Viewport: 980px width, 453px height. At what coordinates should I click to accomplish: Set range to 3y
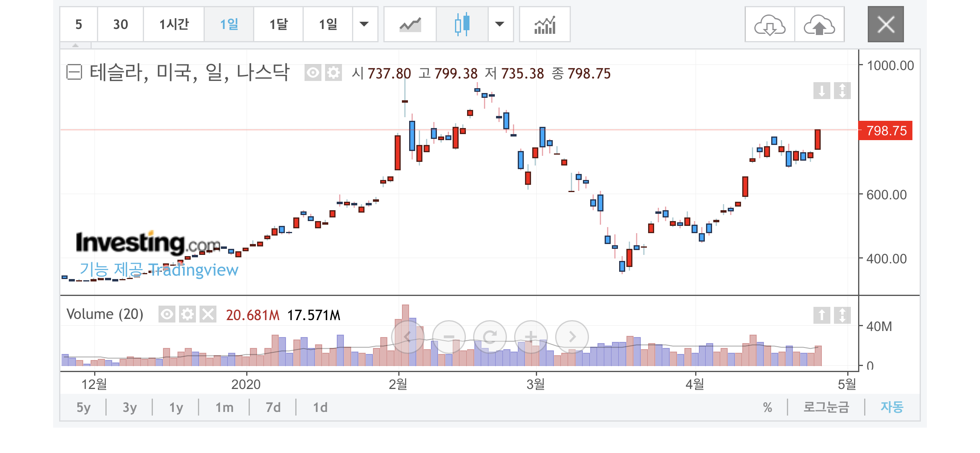click(130, 407)
